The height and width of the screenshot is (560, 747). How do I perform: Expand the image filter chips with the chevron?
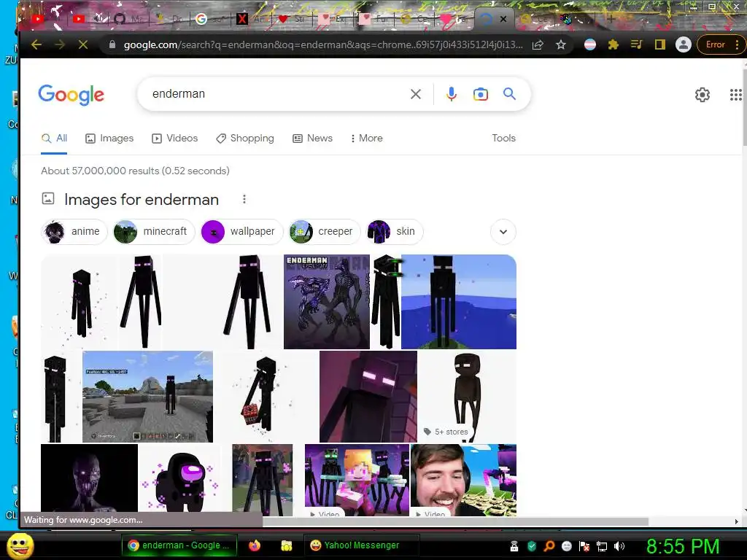[503, 232]
